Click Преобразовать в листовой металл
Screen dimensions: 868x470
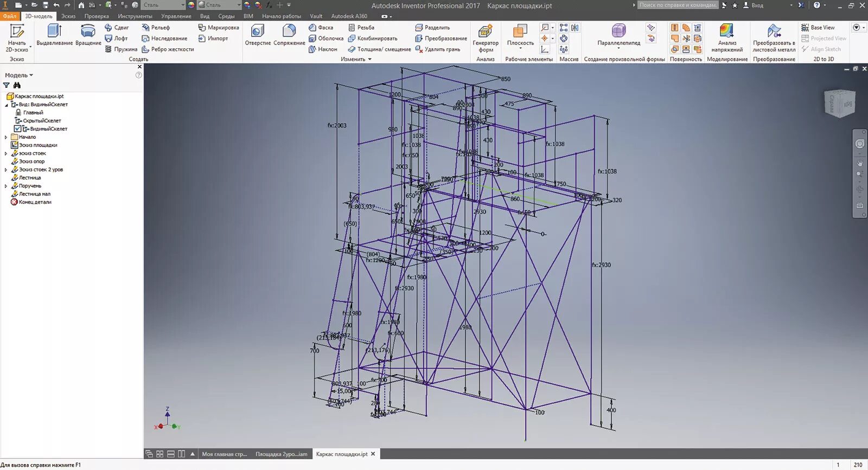point(774,38)
